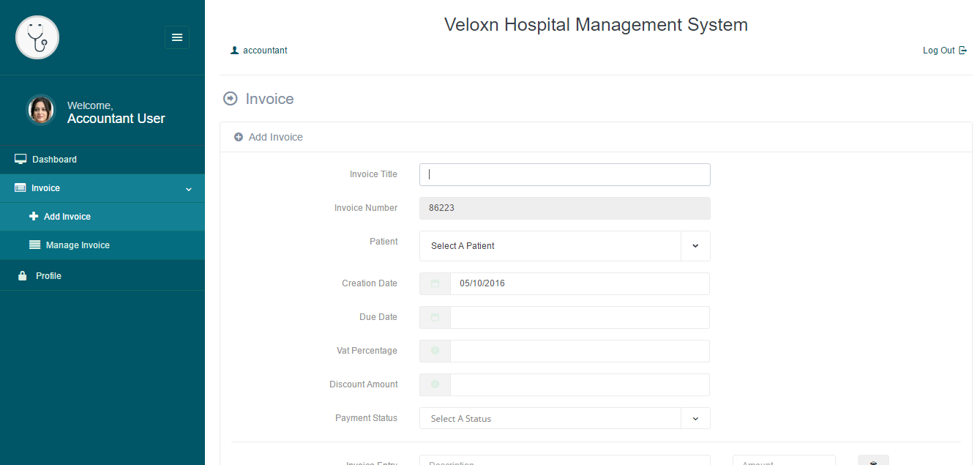Click the Due Date calendar icon
Screen dimensions: 980x465
435,317
